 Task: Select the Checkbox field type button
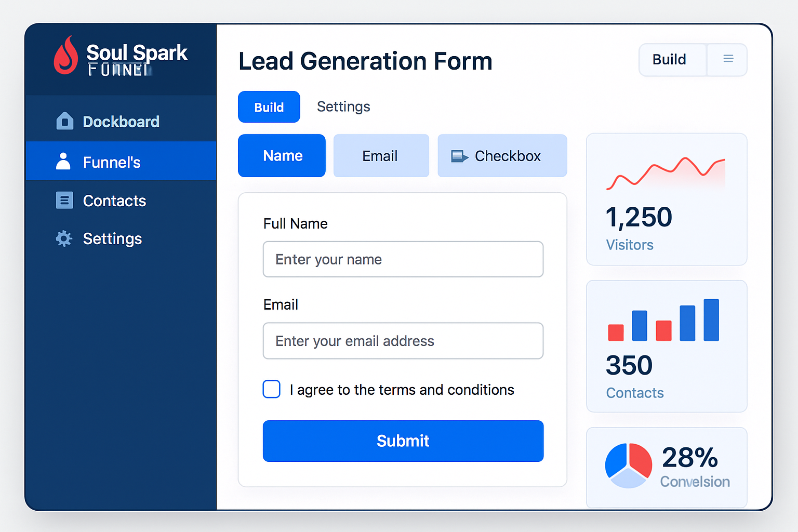click(502, 156)
